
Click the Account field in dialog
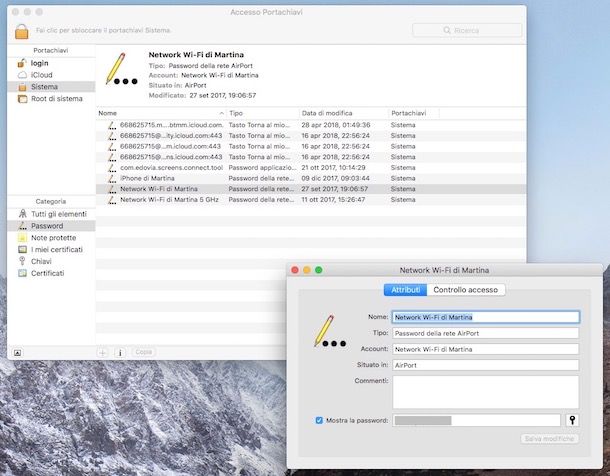486,349
